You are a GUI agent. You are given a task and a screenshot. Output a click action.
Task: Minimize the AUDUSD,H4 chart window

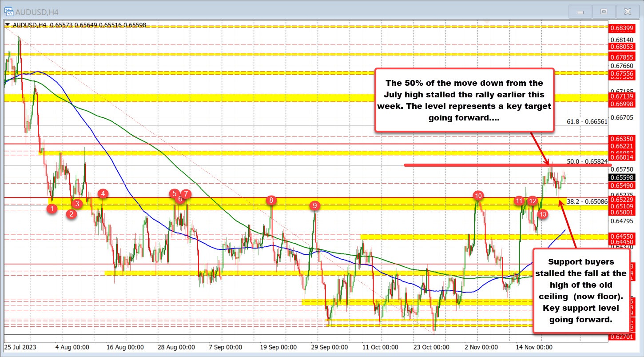(580, 12)
